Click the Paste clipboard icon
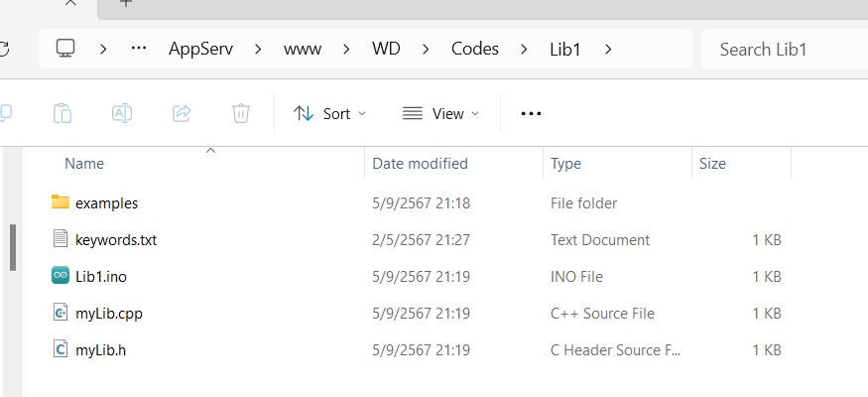This screenshot has width=868, height=397. (62, 113)
